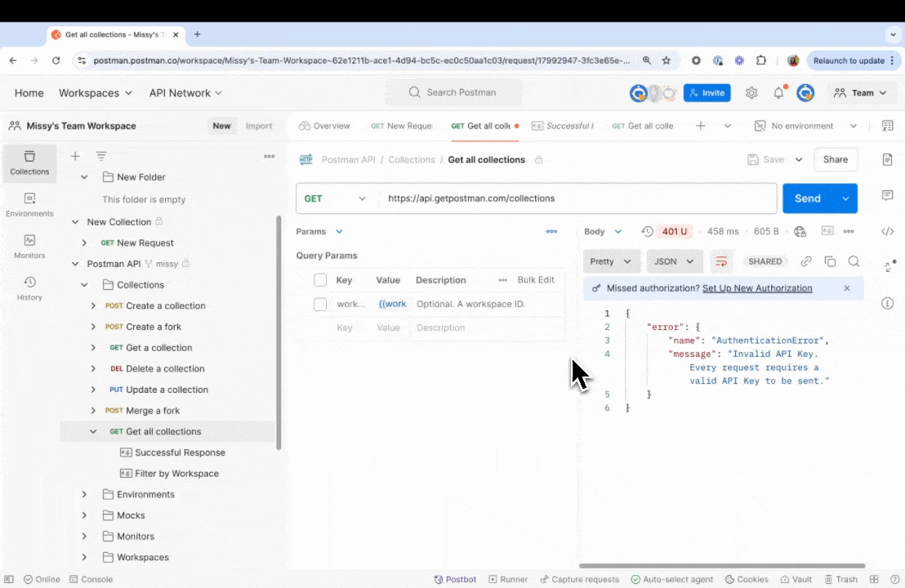
Task: Expand the Create a collection request
Action: tap(93, 305)
